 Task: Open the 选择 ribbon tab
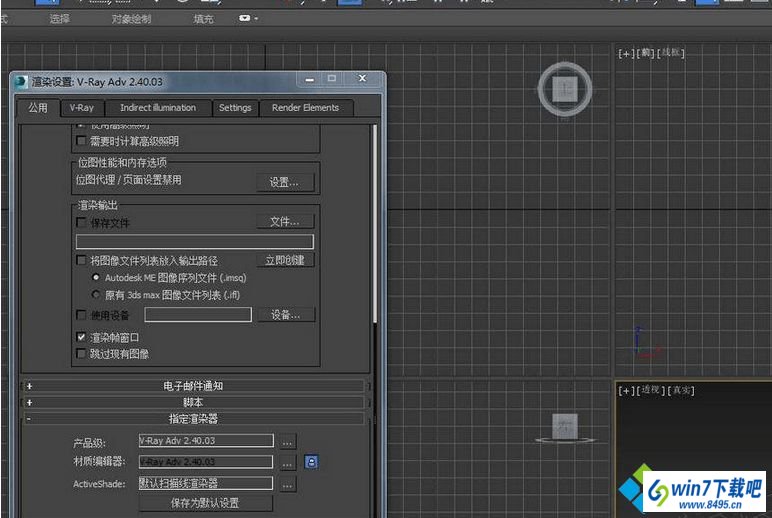pyautogui.click(x=59, y=19)
